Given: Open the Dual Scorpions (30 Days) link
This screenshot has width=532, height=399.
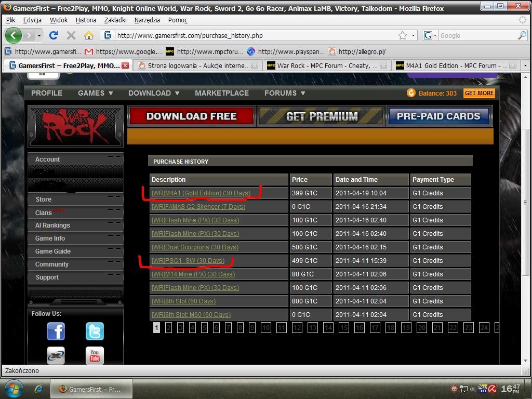Looking at the screenshot, I should tap(195, 247).
